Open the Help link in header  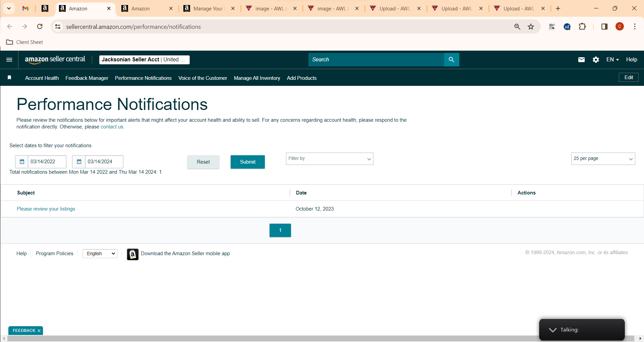(x=632, y=60)
